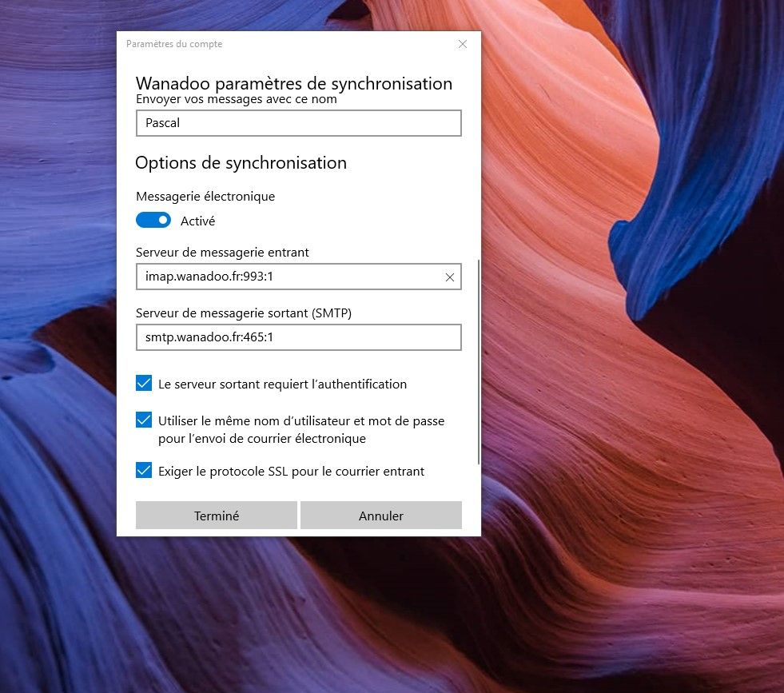Disable 'Exiger le protocole SSL' checkbox

click(x=144, y=471)
